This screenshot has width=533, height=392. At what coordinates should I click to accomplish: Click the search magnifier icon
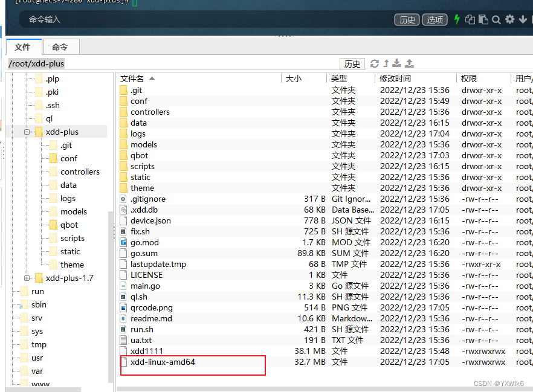[x=496, y=20]
